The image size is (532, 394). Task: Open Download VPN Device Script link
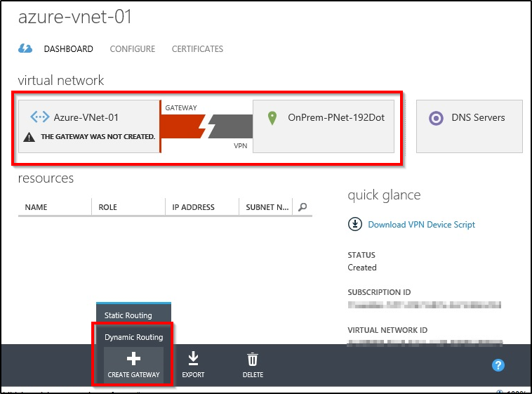coord(421,225)
